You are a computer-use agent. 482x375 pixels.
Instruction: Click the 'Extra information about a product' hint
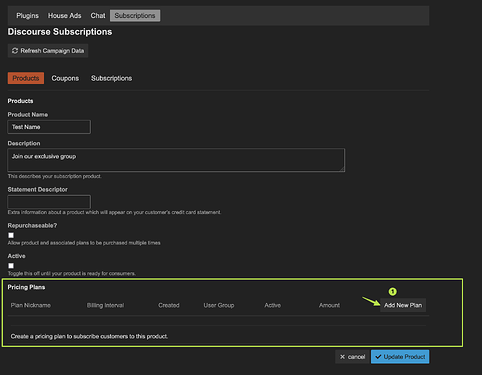pyautogui.click(x=114, y=212)
